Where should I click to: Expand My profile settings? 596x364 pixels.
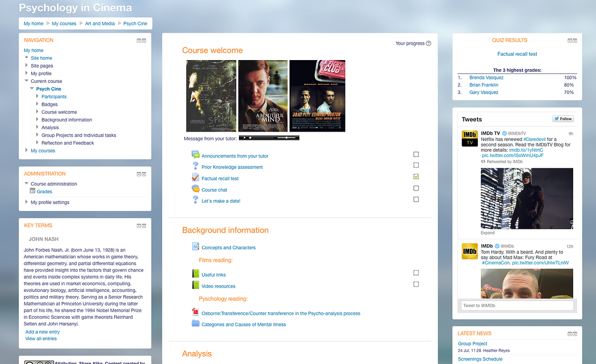[27, 202]
